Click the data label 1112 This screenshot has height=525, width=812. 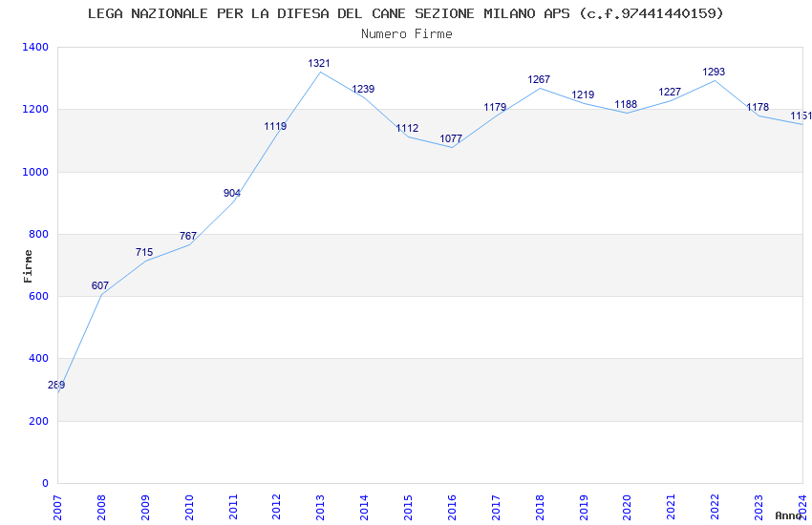407,128
